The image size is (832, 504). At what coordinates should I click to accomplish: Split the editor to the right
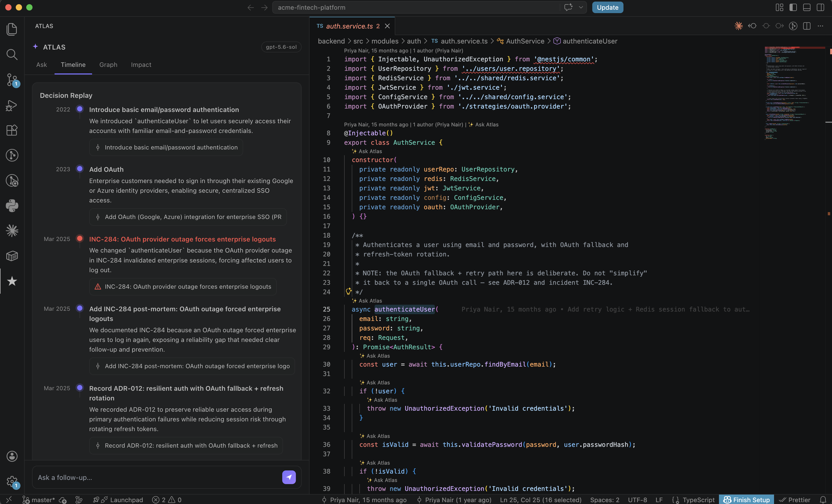click(x=807, y=26)
